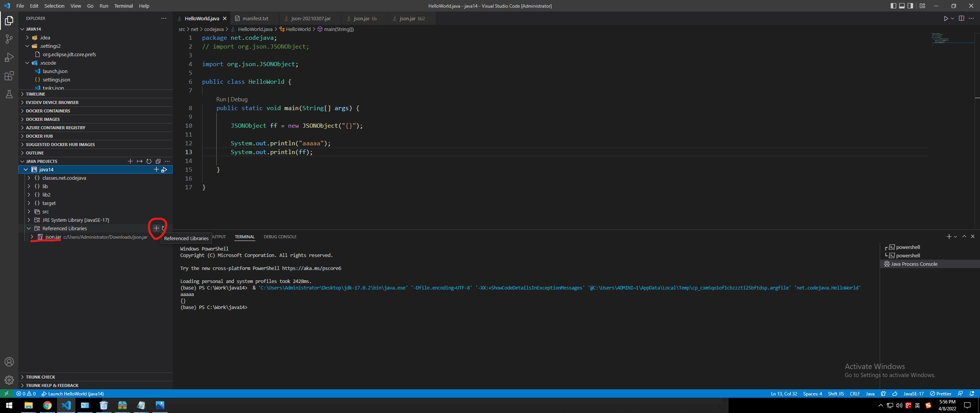Collapse all in Java Projects view
The width and height of the screenshot is (980, 413).
158,161
